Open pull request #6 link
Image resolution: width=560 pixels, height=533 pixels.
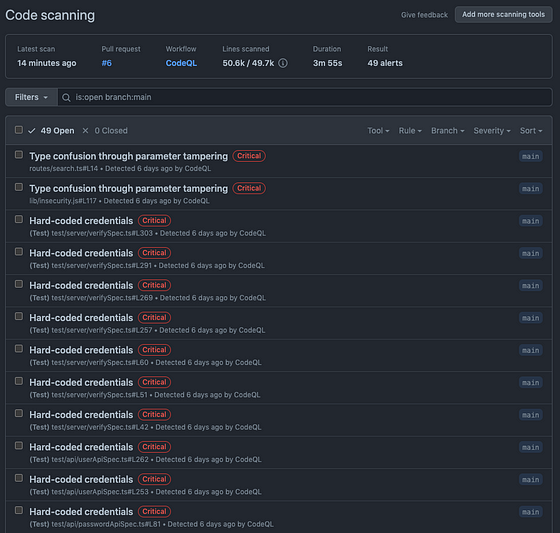(x=106, y=63)
